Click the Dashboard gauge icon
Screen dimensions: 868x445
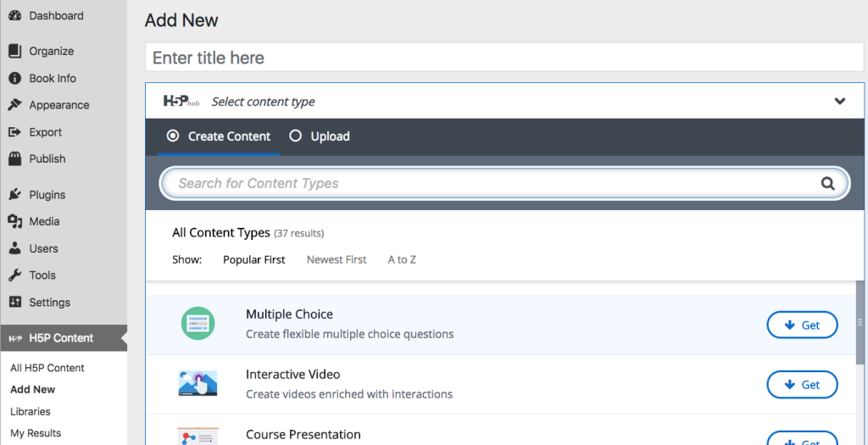click(x=15, y=16)
